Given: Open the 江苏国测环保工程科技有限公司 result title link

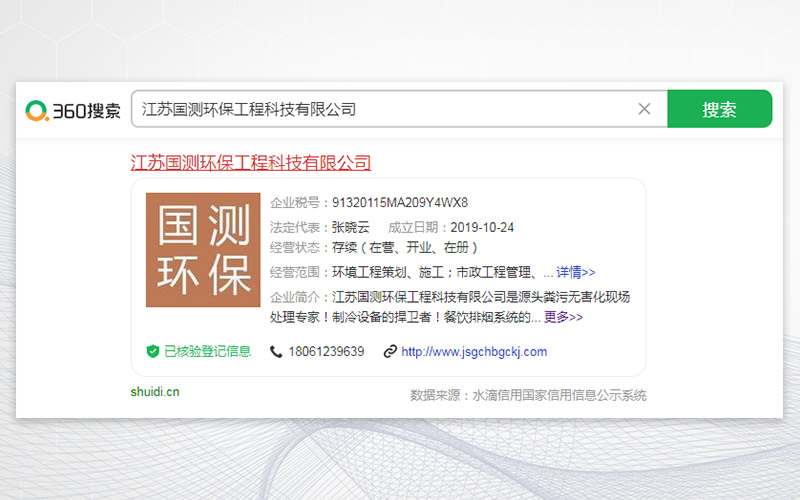Looking at the screenshot, I should point(251,163).
